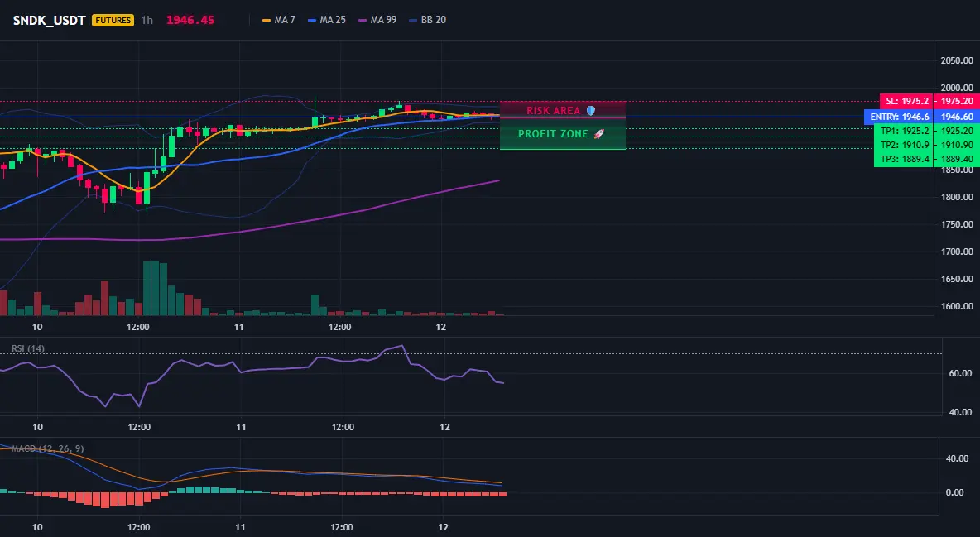Click the yellow FUTURES badge
This screenshot has width=980, height=537.
(113, 20)
